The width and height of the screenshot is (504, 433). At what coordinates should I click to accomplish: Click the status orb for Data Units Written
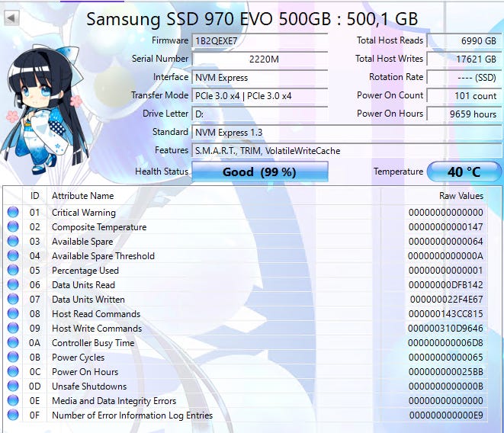coord(13,299)
